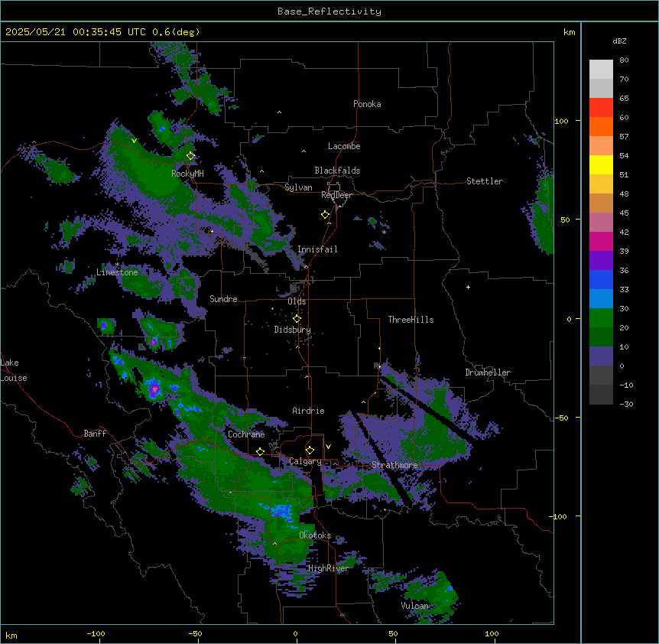This screenshot has height=644, width=659.
Task: Click the 2025/05/21 00:35:45 UTC timestamp
Action: (x=75, y=32)
